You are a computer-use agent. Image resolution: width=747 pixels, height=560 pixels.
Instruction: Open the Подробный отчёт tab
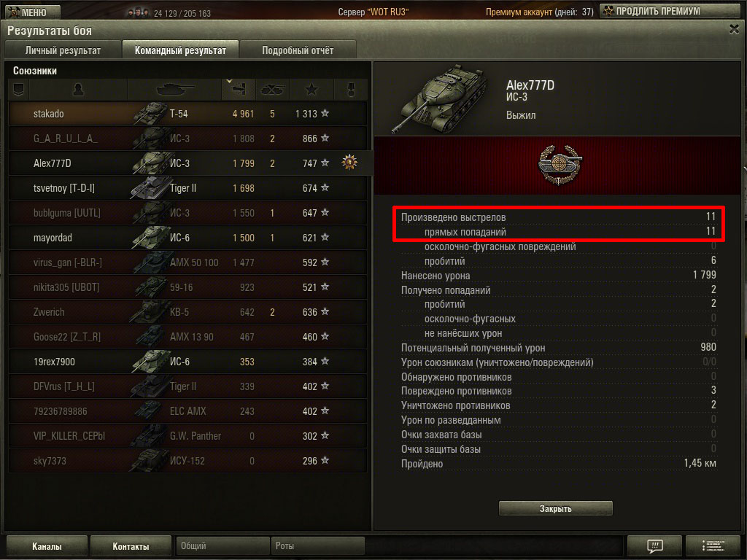point(298,50)
